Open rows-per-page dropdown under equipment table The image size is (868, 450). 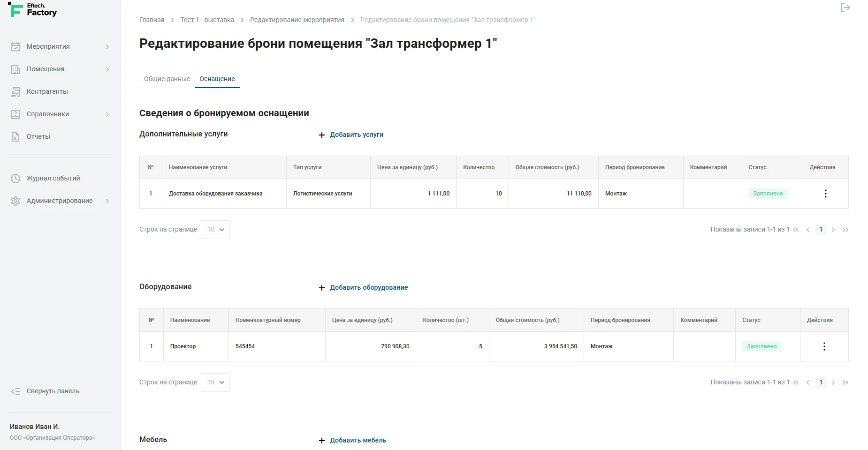click(x=215, y=382)
